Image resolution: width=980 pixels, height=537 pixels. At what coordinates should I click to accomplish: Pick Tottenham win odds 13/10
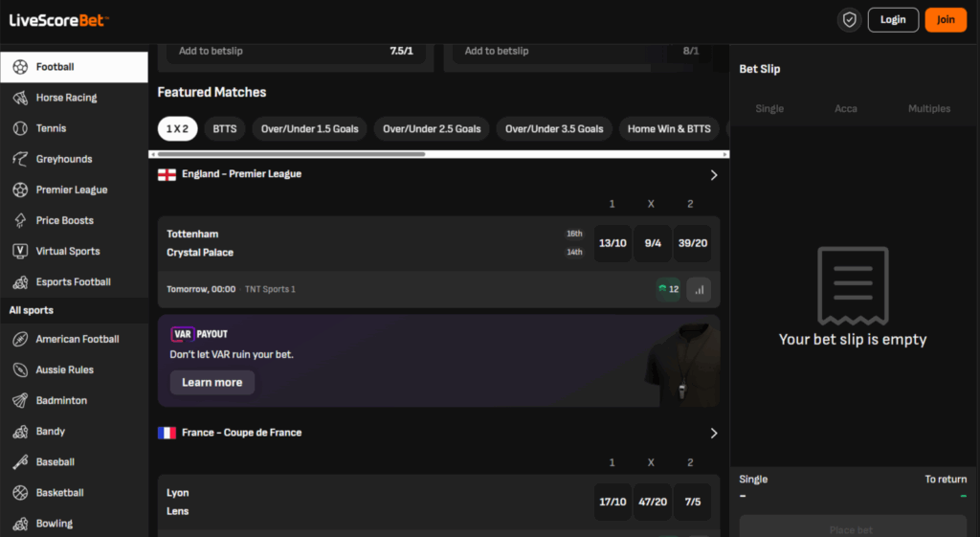(612, 243)
